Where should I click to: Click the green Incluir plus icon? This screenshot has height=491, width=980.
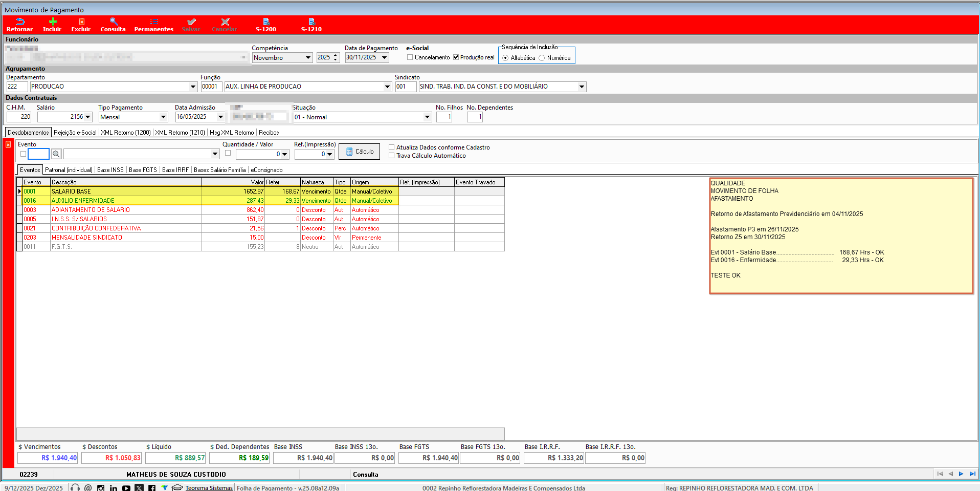[53, 22]
